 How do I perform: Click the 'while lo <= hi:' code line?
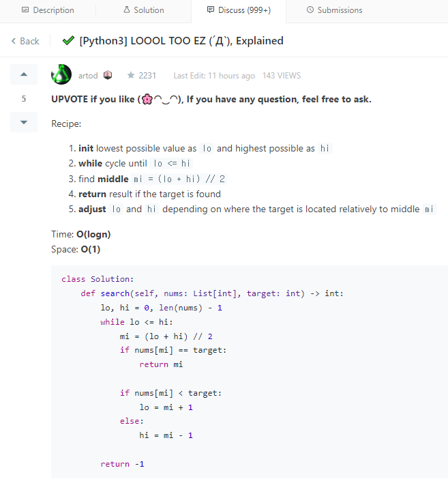(136, 322)
